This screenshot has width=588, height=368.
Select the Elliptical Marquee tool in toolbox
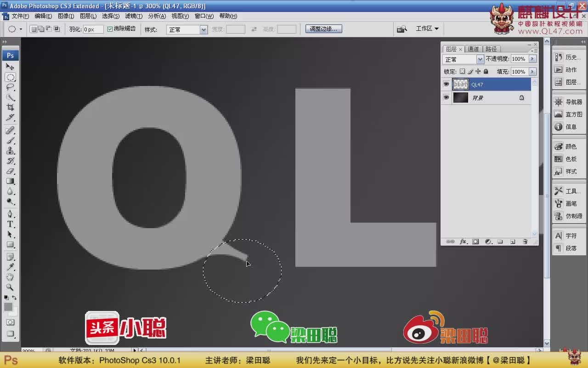click(10, 77)
